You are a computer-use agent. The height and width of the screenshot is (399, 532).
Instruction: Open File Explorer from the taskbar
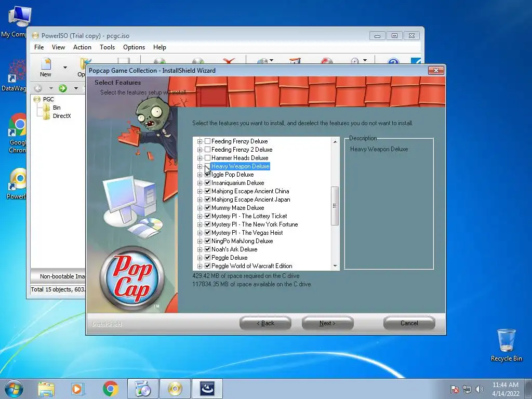(x=46, y=389)
